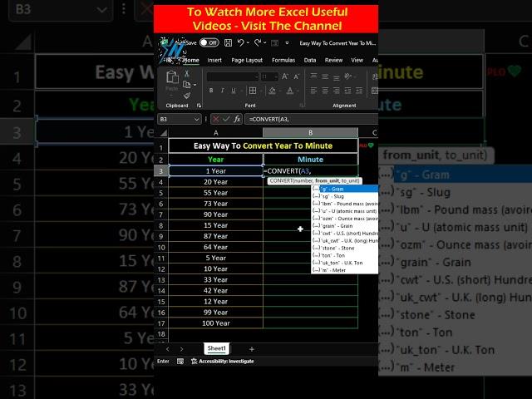Select column A header
This screenshot has width=532, height=399.
(216, 133)
